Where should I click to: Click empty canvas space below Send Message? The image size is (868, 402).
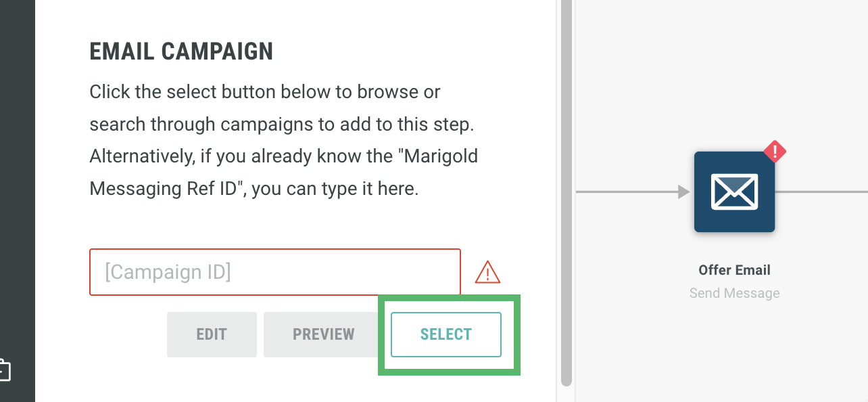coord(734,352)
